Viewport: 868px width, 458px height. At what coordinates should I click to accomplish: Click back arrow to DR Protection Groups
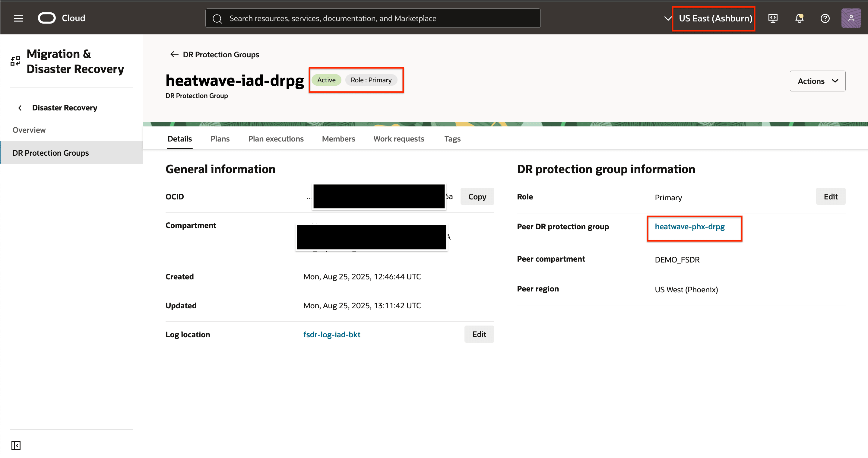(174, 54)
